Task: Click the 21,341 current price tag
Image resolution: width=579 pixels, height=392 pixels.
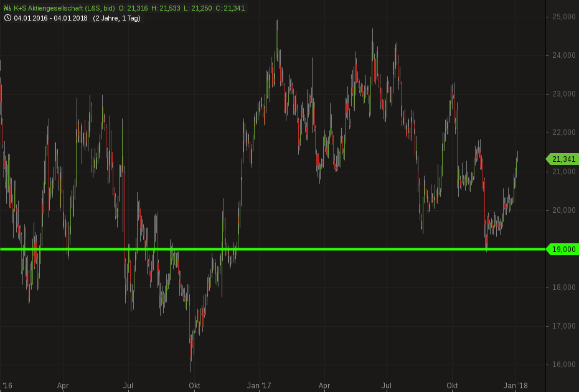Action: click(563, 159)
